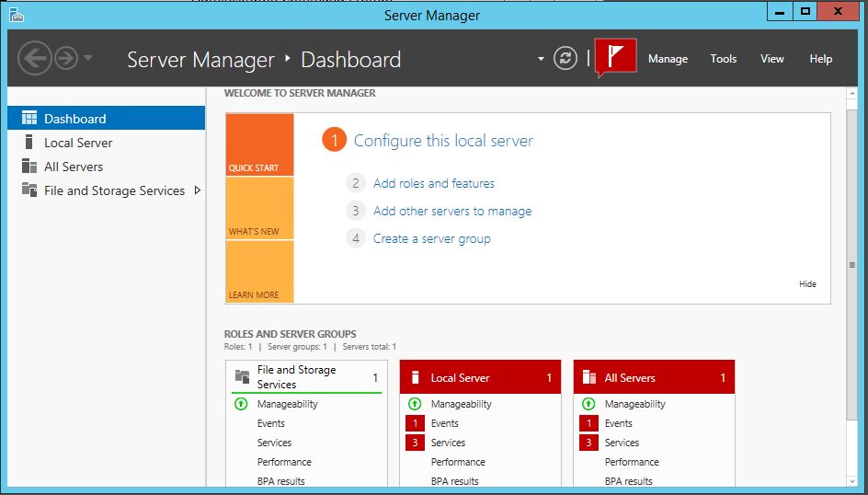Viewport: 868px width, 495px height.
Task: Click Add roles and features link
Action: 434,183
